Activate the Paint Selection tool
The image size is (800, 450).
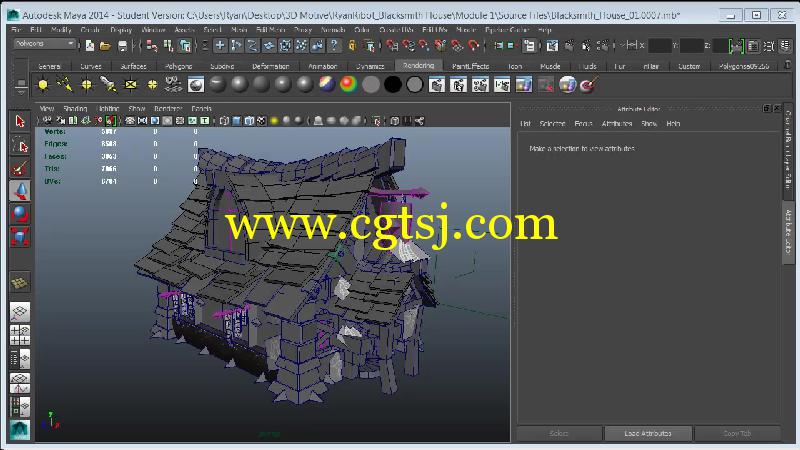pyautogui.click(x=20, y=168)
